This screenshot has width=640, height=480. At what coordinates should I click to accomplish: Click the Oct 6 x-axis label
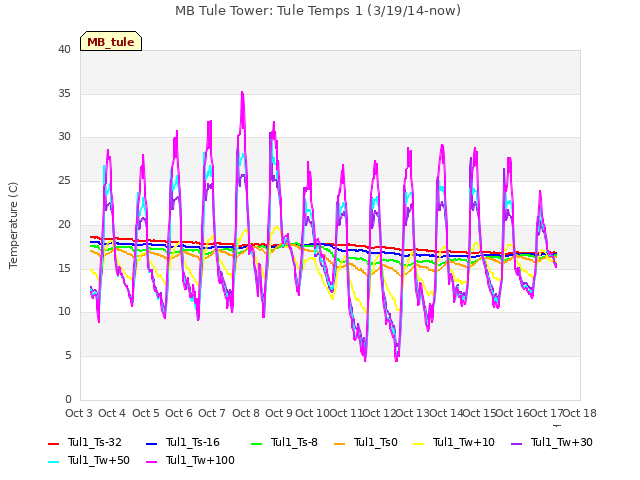179,413
